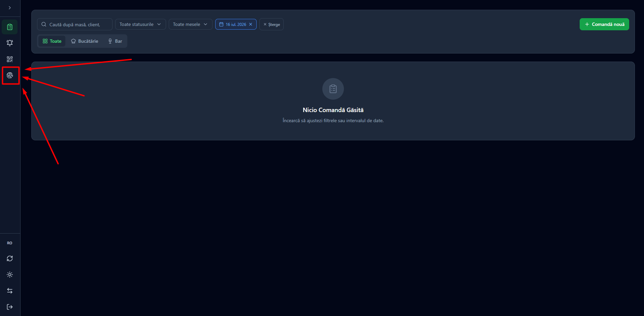This screenshot has height=316, width=644.
Task: Open the Toate mesele dropdown
Action: (190, 24)
